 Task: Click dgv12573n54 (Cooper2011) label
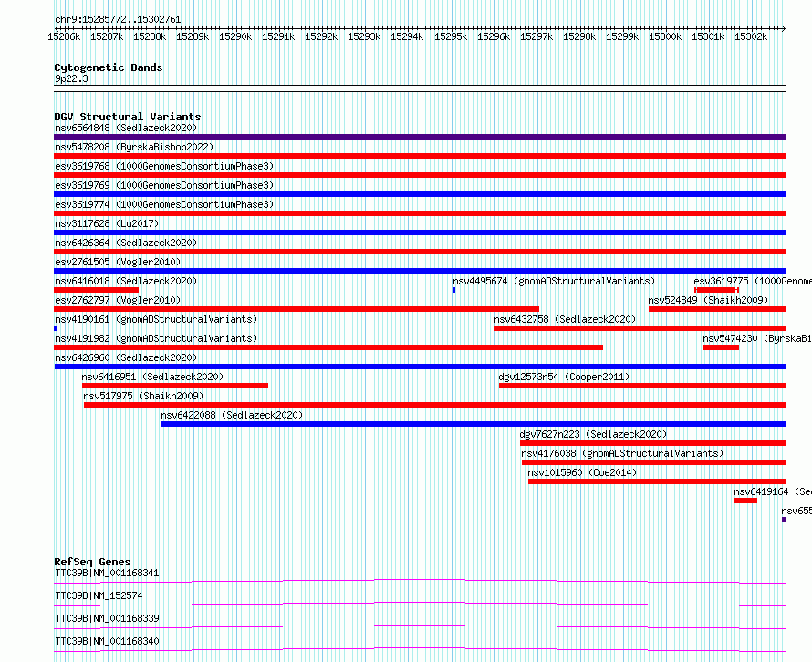(x=564, y=377)
